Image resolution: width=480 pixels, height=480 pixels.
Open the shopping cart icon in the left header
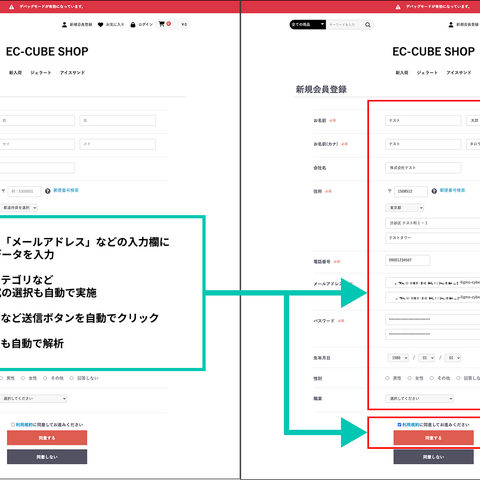coord(162,24)
